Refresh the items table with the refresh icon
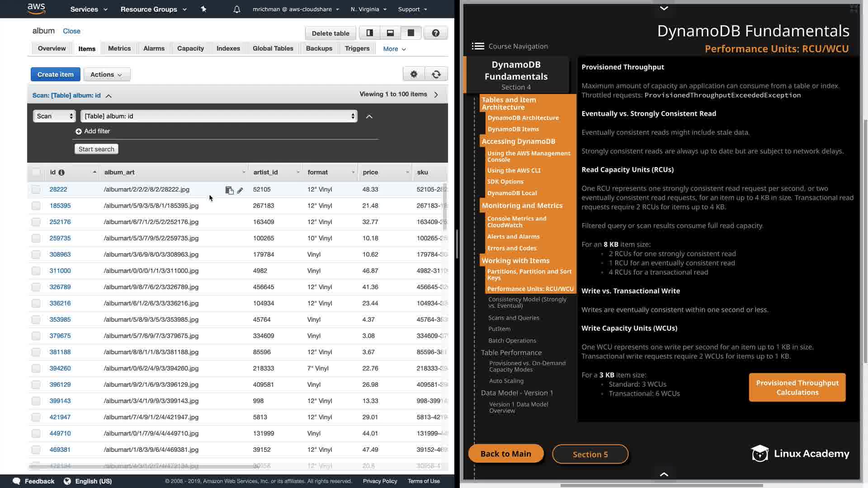The image size is (868, 488). click(x=436, y=75)
